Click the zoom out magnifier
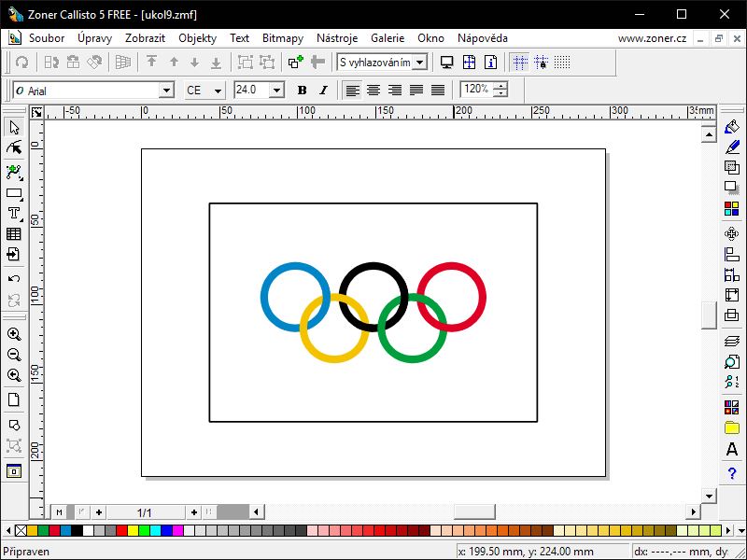Viewport: 747px width, 560px height. point(14,355)
